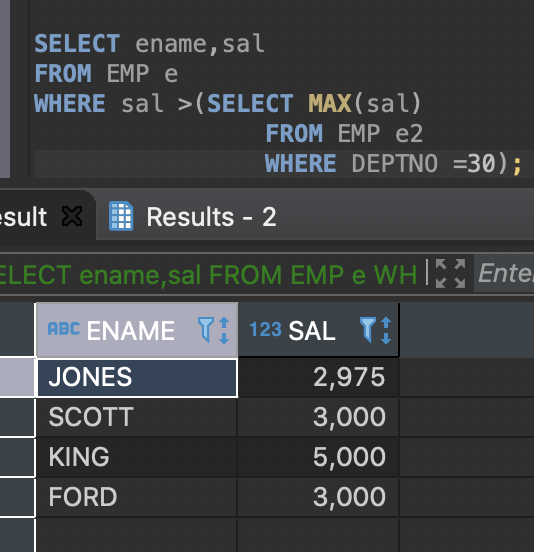Click the first WHERE keyword in editor
534x552 pixels.
(70, 103)
